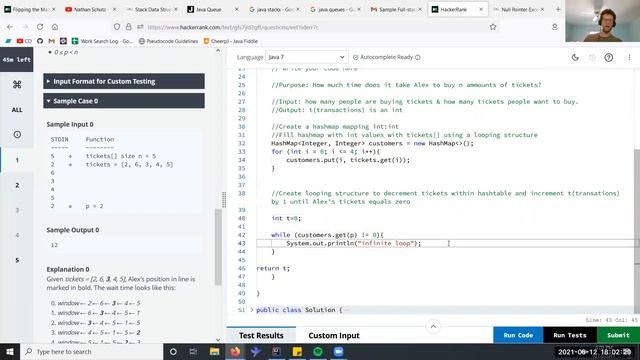
Task: Open the Gmail bookmark icon
Action: pyautogui.click(x=51, y=41)
